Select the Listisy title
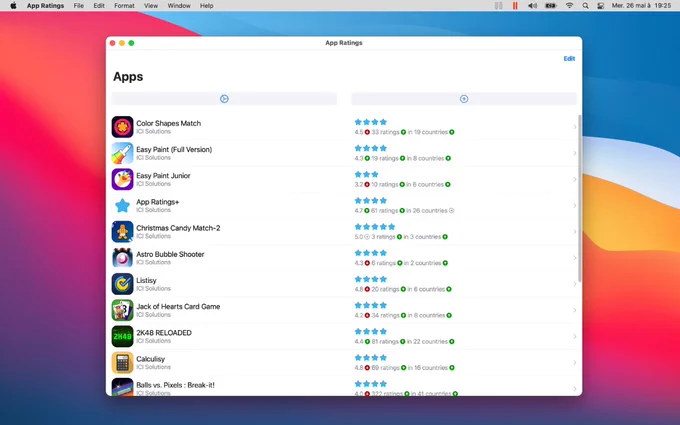The height and width of the screenshot is (425, 680). click(146, 280)
